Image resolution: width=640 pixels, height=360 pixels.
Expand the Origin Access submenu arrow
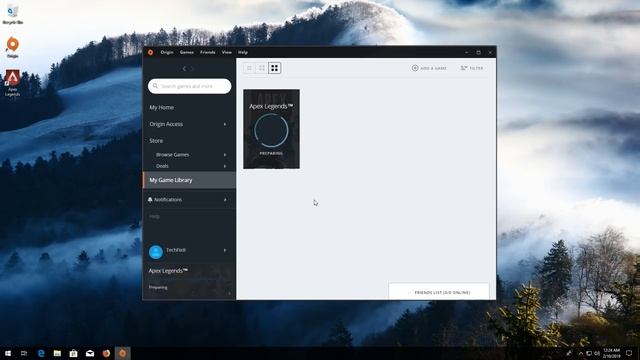point(225,124)
